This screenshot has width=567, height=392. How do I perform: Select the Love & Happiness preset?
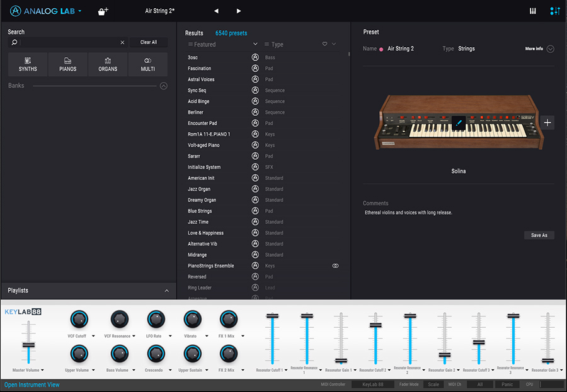(205, 233)
